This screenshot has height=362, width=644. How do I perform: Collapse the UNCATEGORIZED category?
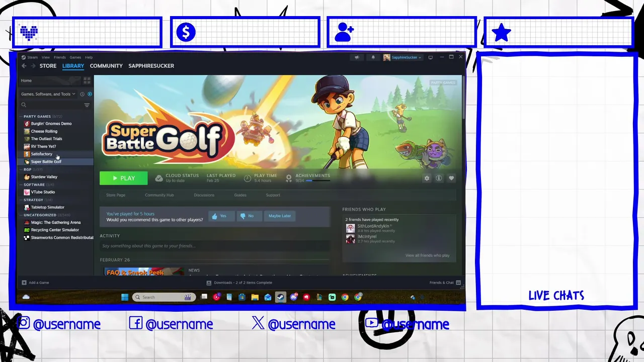click(21, 215)
